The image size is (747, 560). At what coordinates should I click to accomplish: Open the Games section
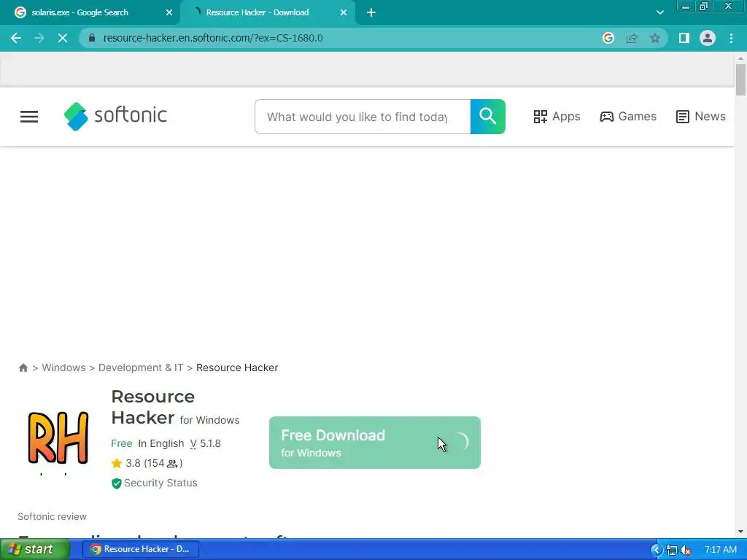click(628, 117)
